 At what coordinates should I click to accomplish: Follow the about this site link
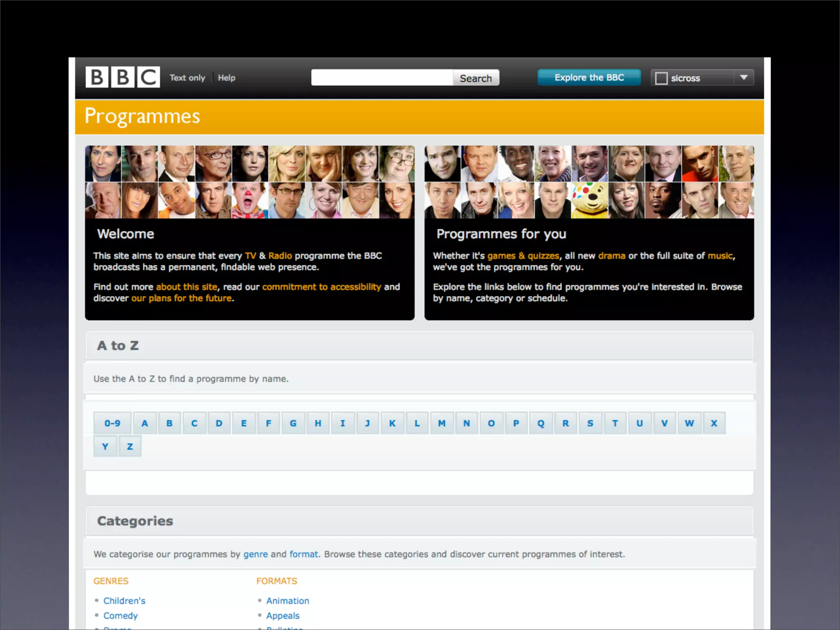tap(187, 287)
